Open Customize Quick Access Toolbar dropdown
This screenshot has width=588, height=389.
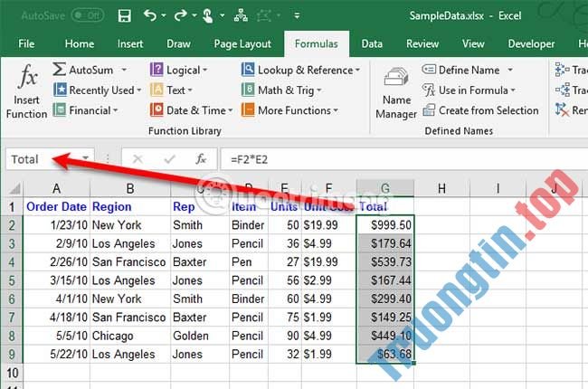tap(297, 15)
